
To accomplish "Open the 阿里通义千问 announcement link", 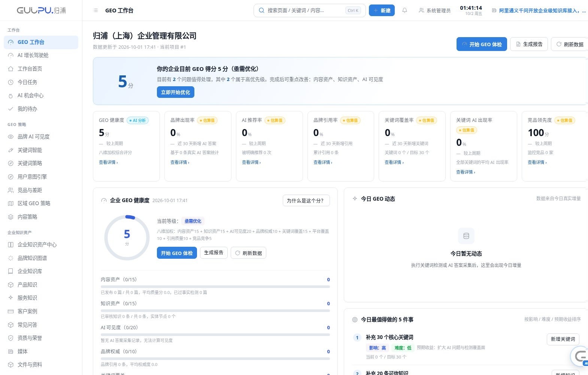I will click(539, 10).
